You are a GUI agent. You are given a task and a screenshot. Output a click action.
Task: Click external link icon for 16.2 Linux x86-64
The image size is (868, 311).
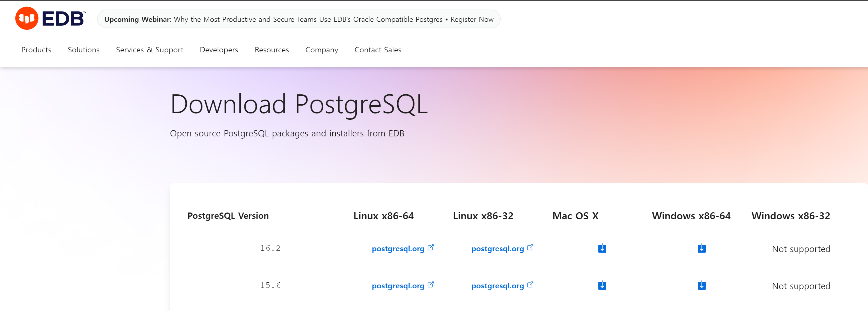click(x=430, y=248)
